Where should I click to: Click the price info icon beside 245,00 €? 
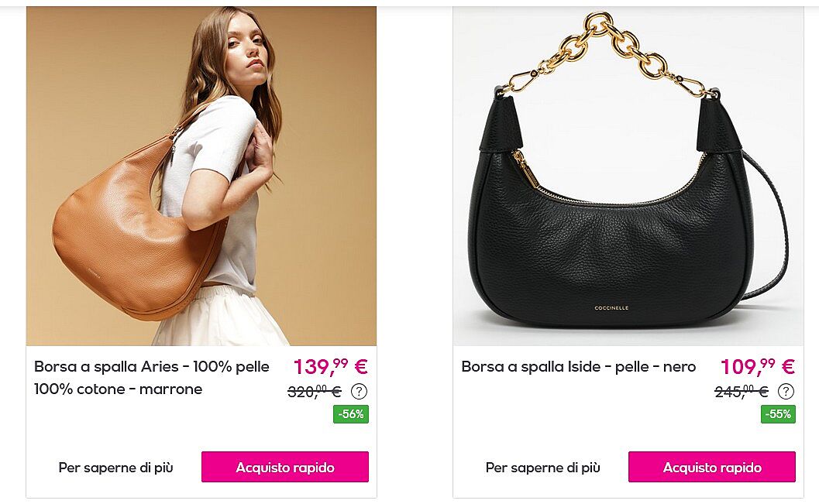[x=786, y=391]
